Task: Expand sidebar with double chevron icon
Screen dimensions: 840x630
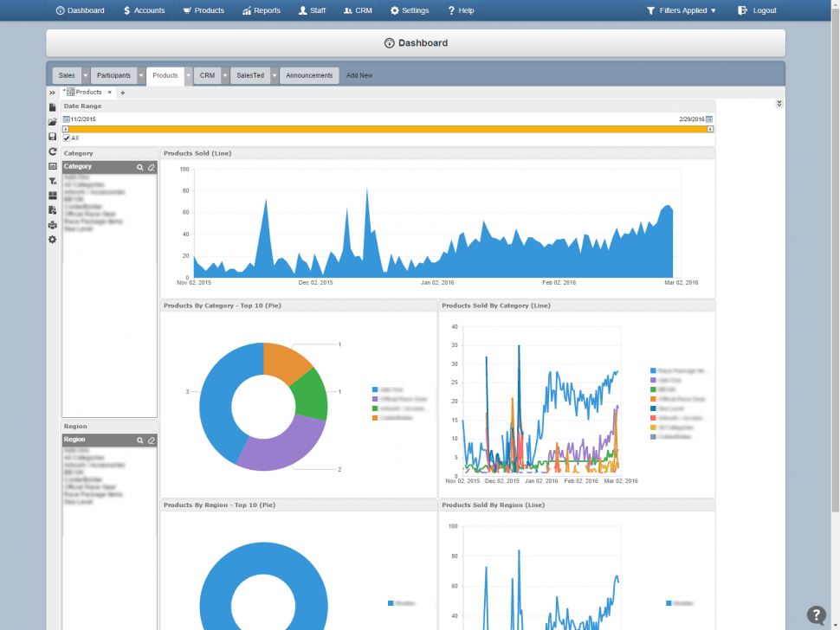Action: 53,93
